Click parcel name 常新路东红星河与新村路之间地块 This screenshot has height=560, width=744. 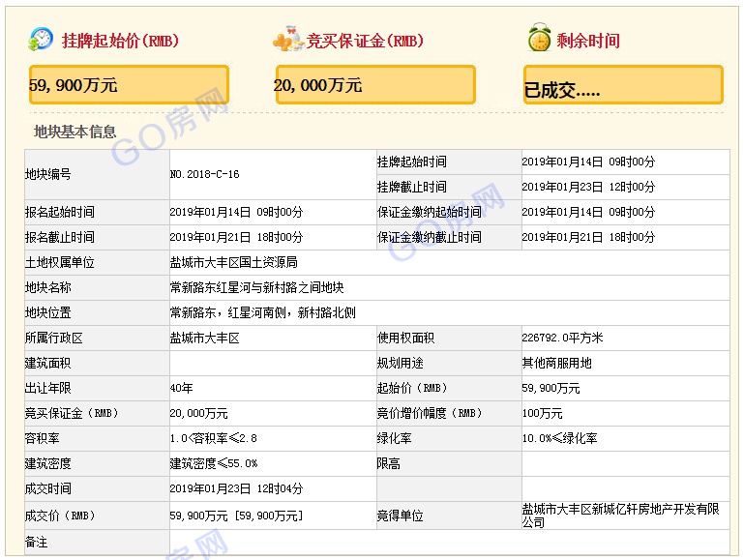point(256,287)
